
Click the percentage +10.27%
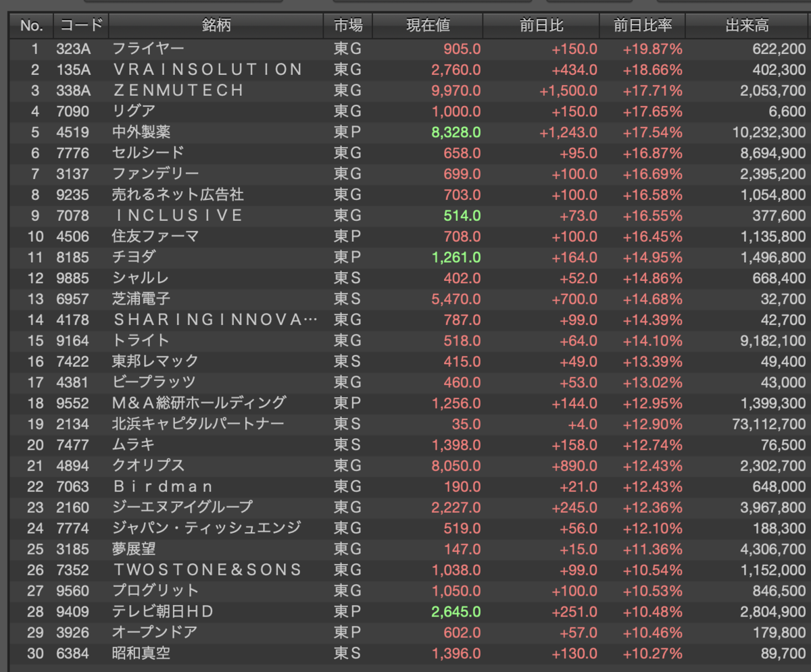point(652,653)
